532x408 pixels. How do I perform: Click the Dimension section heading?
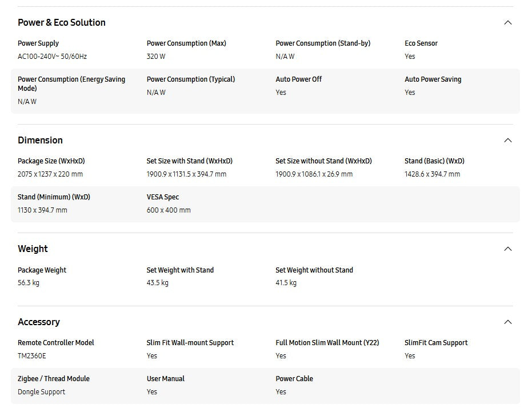click(x=40, y=141)
